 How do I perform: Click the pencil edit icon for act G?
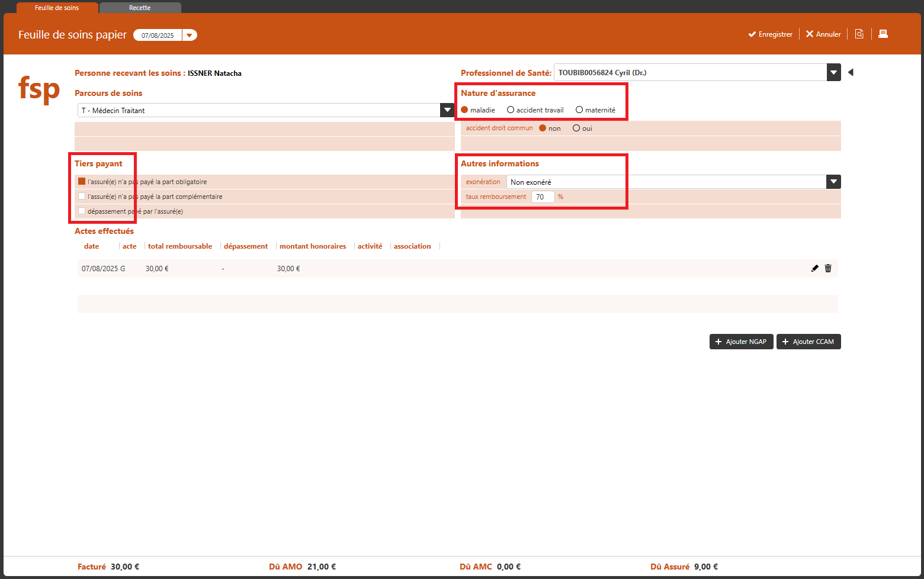[x=814, y=268]
